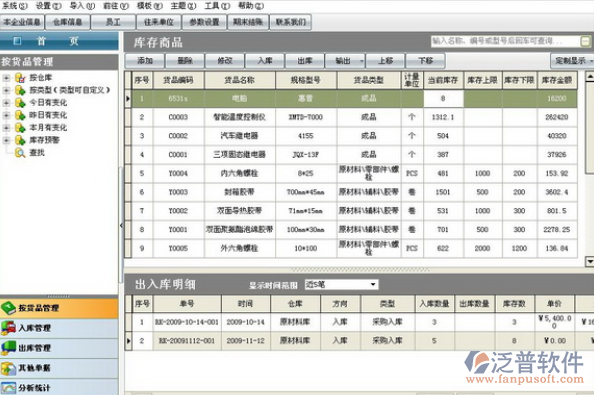Expand the 库存预警 tree node

(x=6, y=140)
